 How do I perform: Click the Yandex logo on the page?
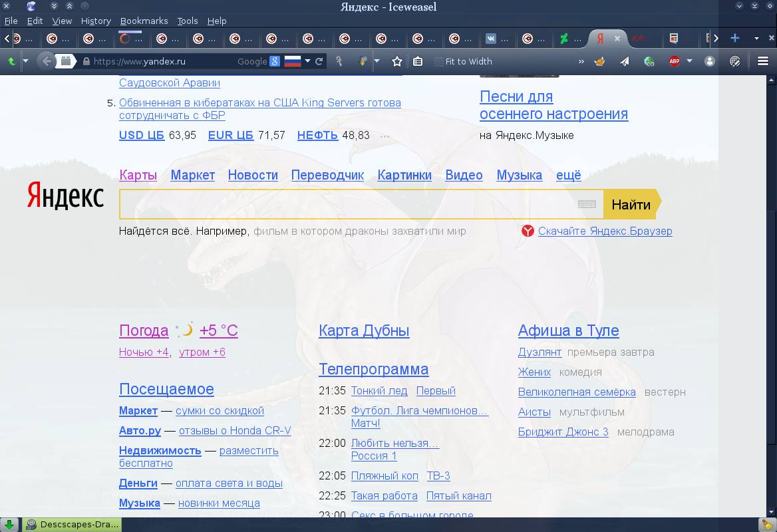pos(65,195)
